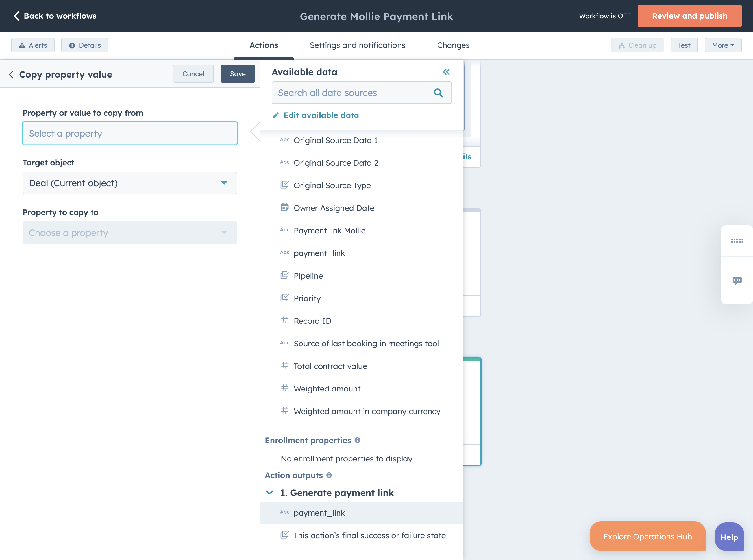Select Original Source Type property

click(x=362, y=185)
